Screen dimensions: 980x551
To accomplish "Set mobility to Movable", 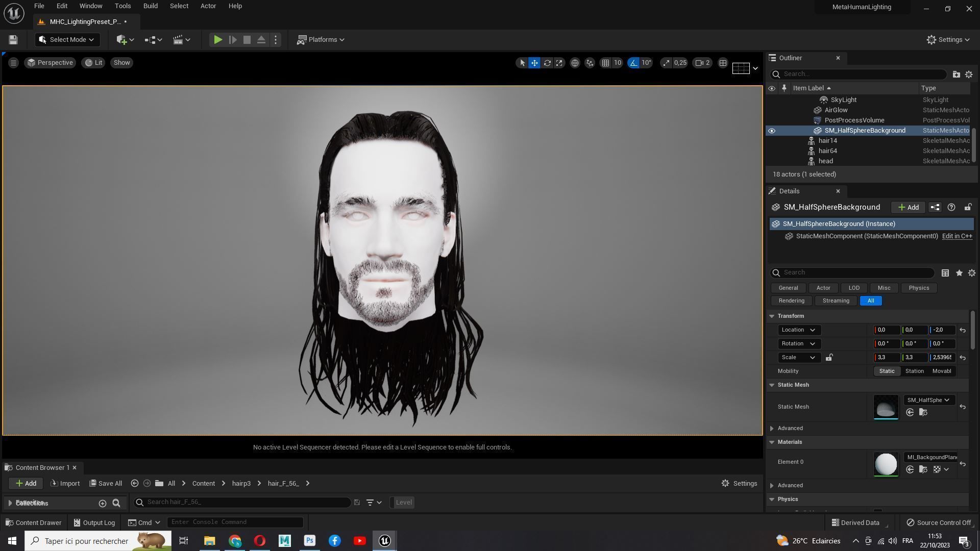I will click(941, 371).
